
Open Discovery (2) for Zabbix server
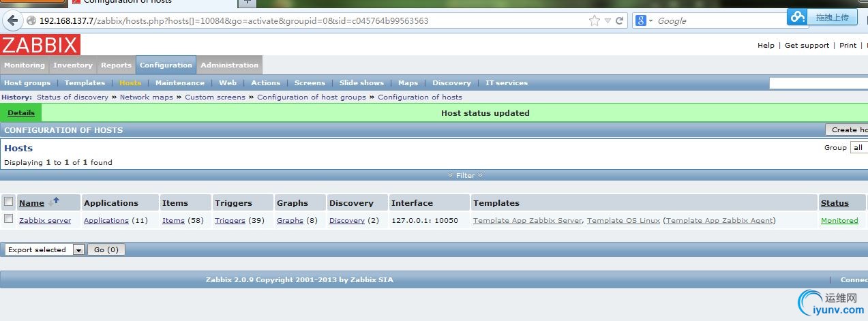click(347, 221)
